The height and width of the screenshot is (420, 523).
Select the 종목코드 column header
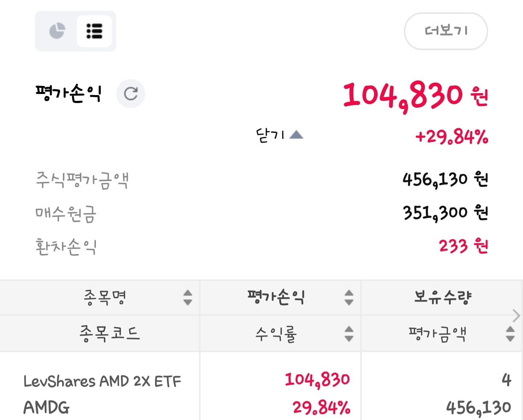[110, 334]
